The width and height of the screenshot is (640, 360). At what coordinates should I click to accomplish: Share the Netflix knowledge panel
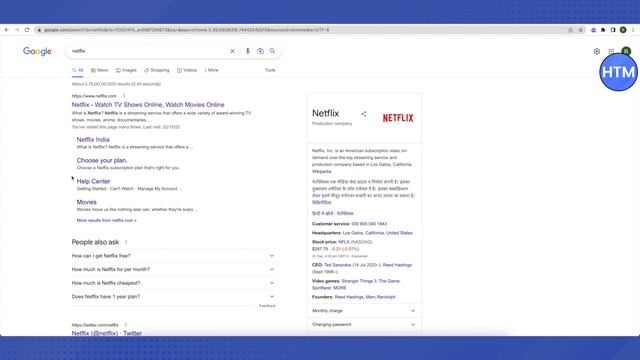(x=364, y=114)
